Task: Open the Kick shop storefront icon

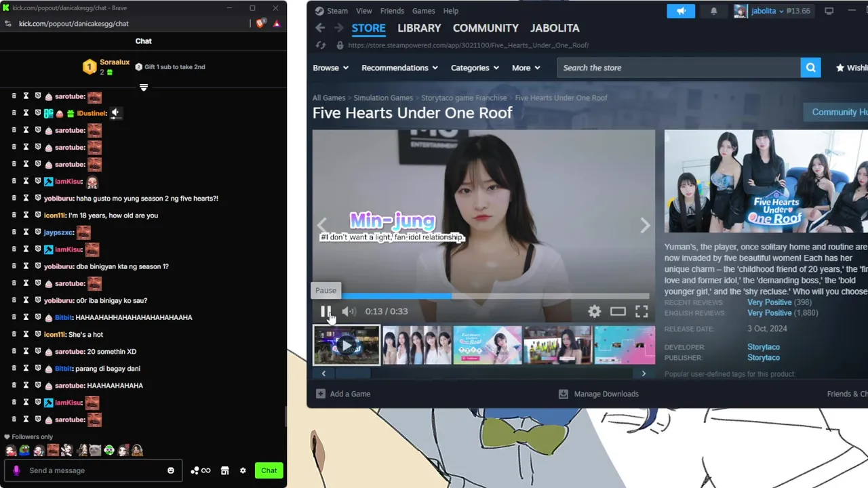Action: pyautogui.click(x=225, y=470)
